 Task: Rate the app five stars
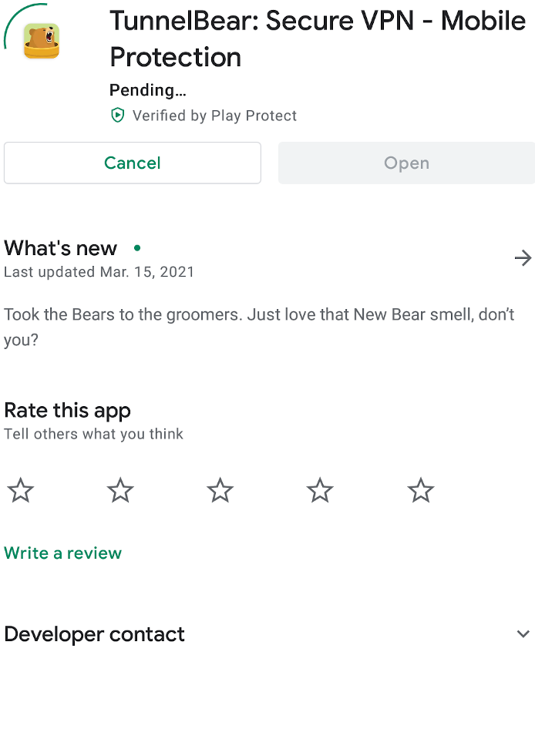421,490
